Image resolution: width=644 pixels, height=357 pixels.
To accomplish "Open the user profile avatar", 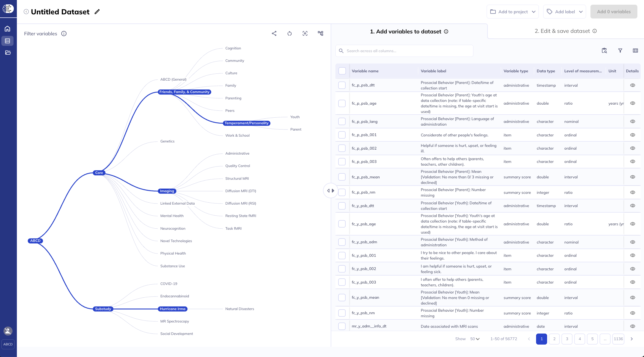I will pyautogui.click(x=8, y=331).
